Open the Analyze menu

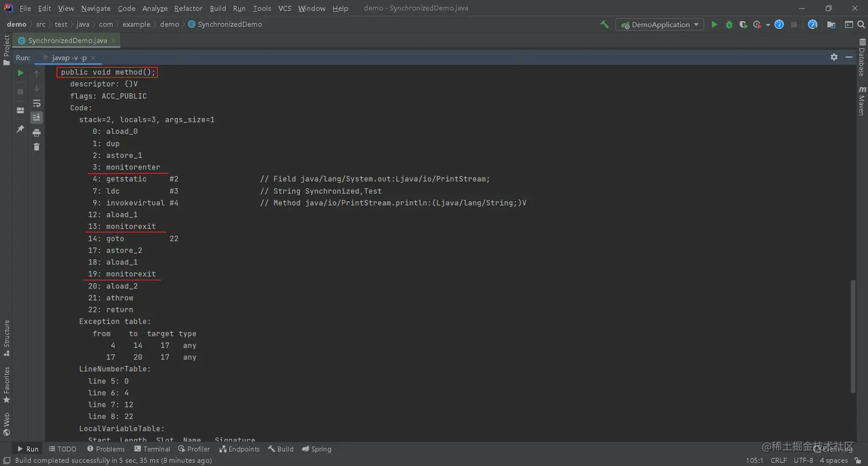pyautogui.click(x=154, y=8)
